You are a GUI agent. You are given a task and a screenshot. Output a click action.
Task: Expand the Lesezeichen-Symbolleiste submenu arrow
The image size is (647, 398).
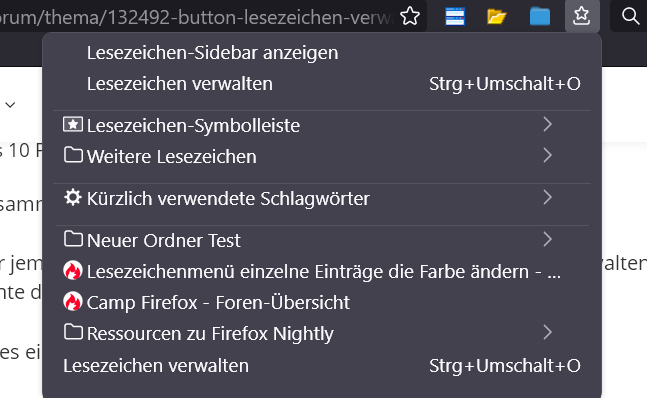(x=547, y=124)
